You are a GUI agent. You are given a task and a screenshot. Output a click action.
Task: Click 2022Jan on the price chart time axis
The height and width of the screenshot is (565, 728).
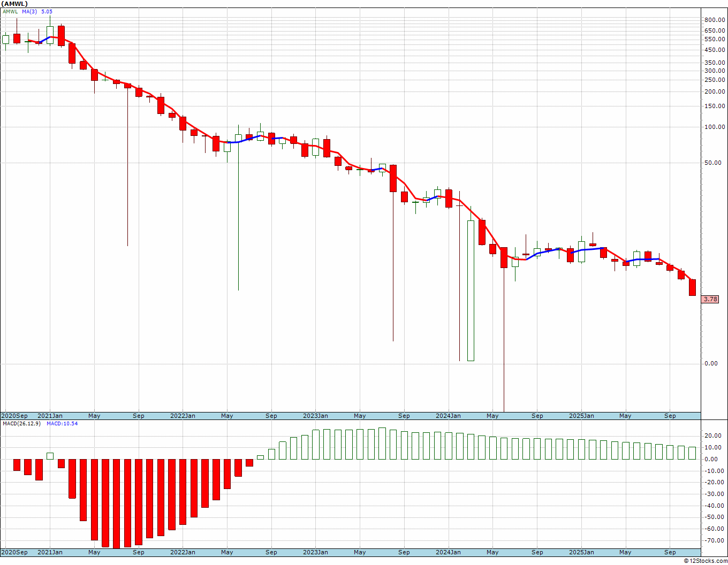183,416
